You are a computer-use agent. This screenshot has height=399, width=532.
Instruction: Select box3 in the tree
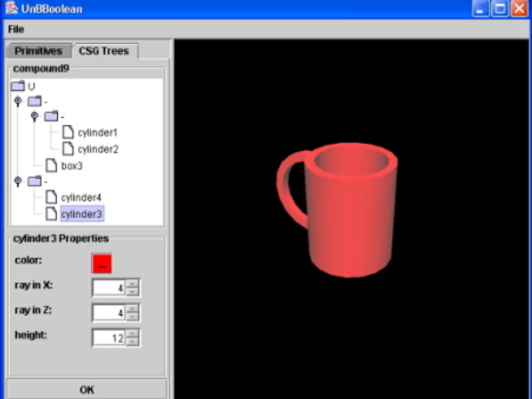coord(72,166)
